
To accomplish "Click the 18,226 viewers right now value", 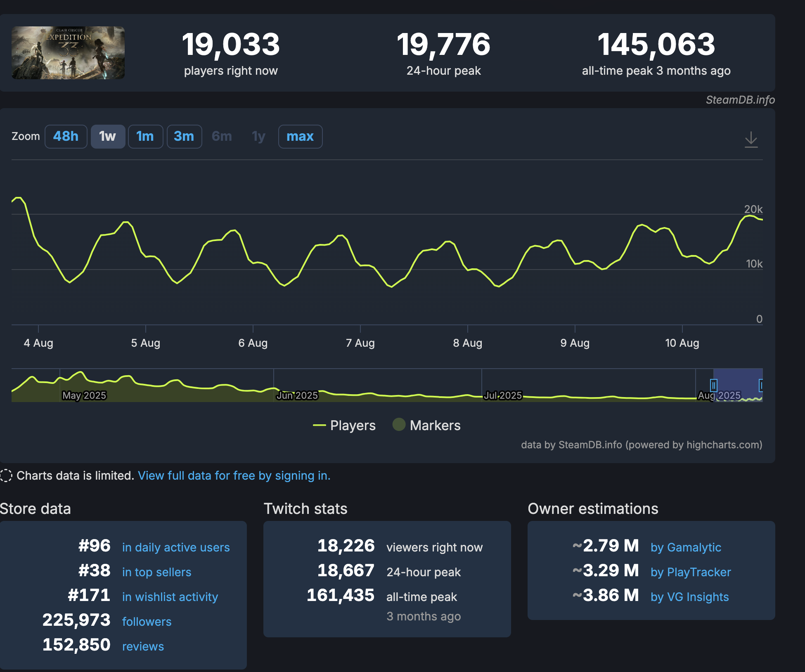I will coord(346,546).
